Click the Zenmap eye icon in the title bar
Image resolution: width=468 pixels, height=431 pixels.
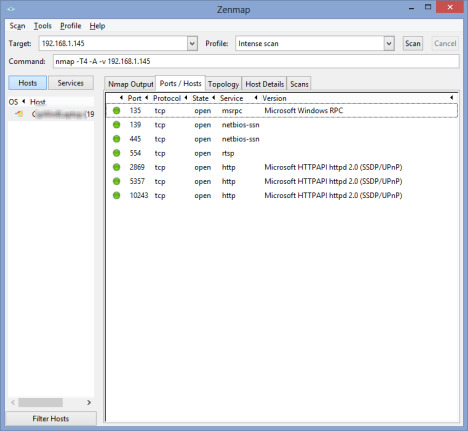coord(11,9)
